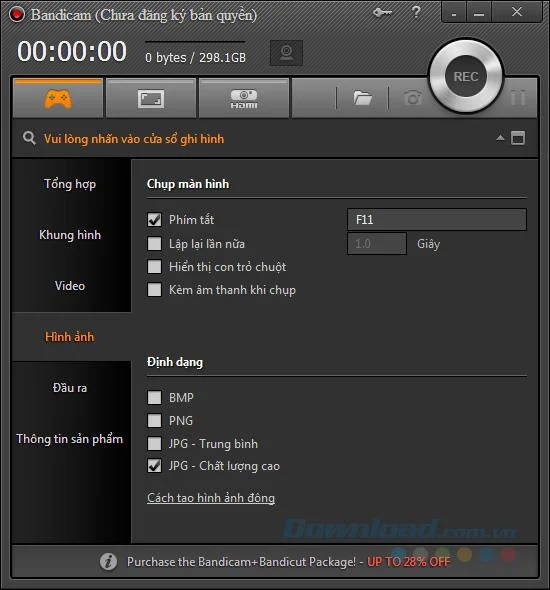This screenshot has width=550, height=590.
Task: Switch to Screen recording mode rectangle icon
Action: [x=151, y=99]
